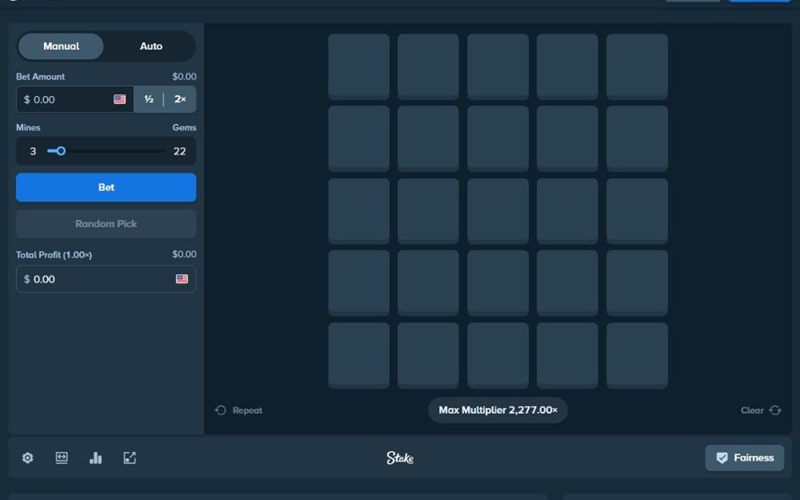Toggle theatre mode icon in bottom bar
Viewport: 800px width, 500px height.
coord(62,458)
